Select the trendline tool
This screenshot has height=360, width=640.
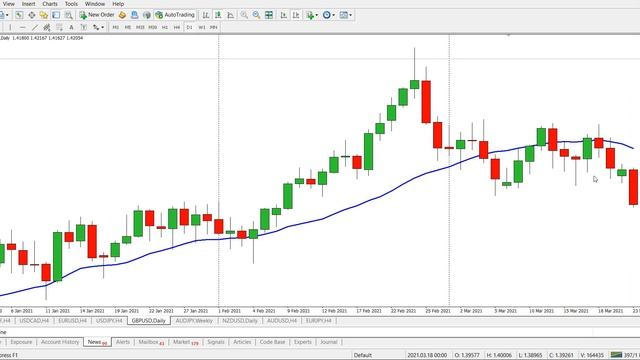point(35,27)
